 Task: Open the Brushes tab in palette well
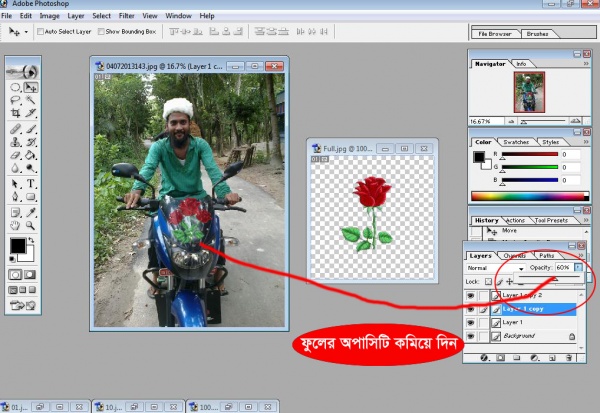[537, 34]
